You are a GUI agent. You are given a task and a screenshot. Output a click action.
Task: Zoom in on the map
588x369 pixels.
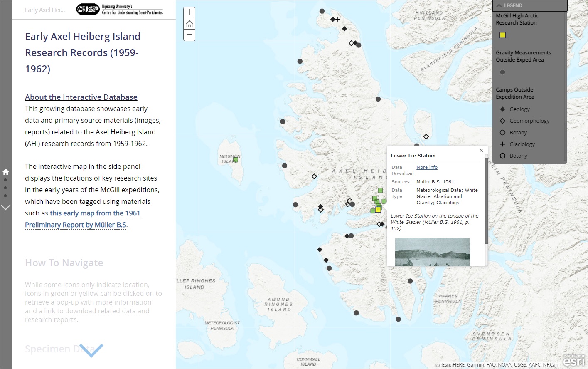click(189, 12)
